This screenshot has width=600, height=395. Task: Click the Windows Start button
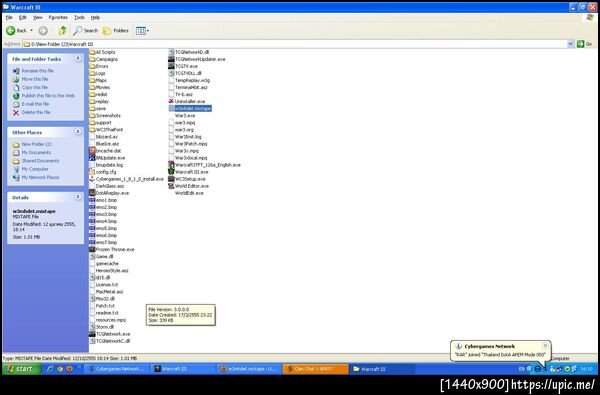(x=21, y=369)
